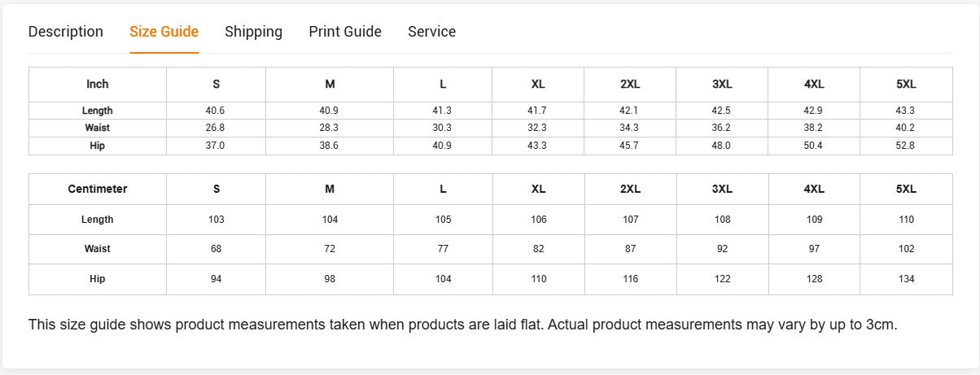Click the 40.6 length value for size S
This screenshot has width=980, height=375.
pyautogui.click(x=216, y=111)
